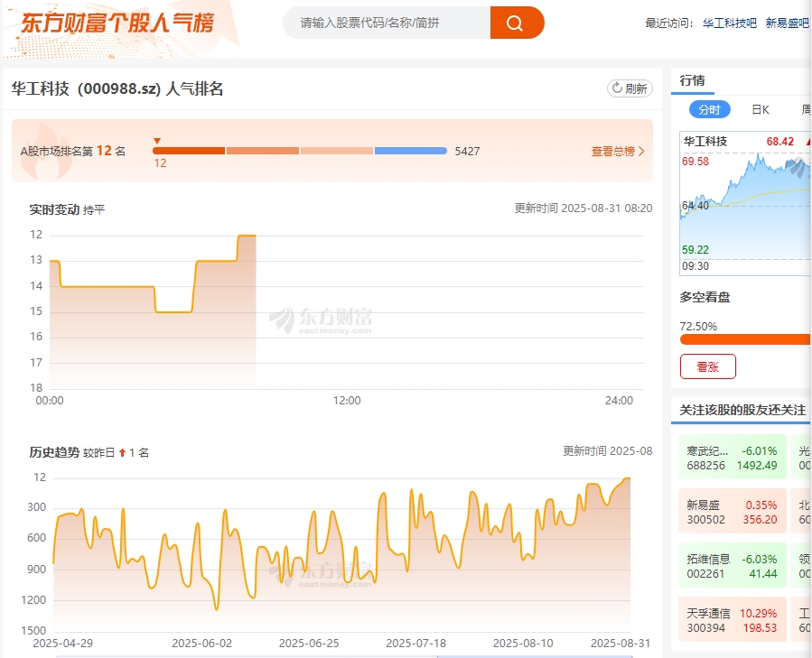Viewport: 812px width, 658px height.
Task: Switch to the 日K chart tab
Action: [x=761, y=110]
